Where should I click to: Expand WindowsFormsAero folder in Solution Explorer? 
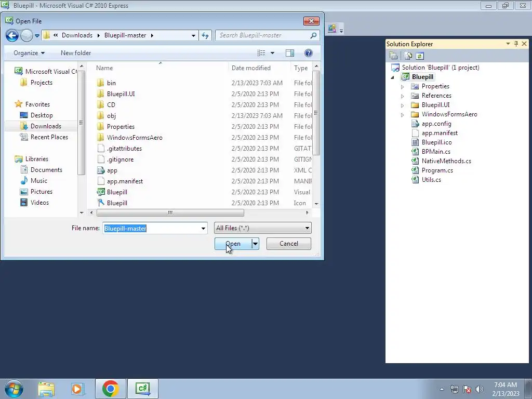(403, 115)
